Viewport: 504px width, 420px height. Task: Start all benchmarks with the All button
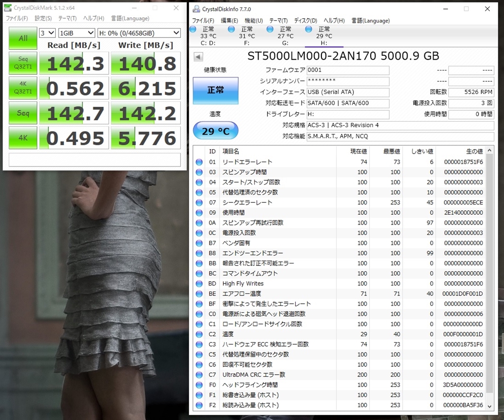23,38
